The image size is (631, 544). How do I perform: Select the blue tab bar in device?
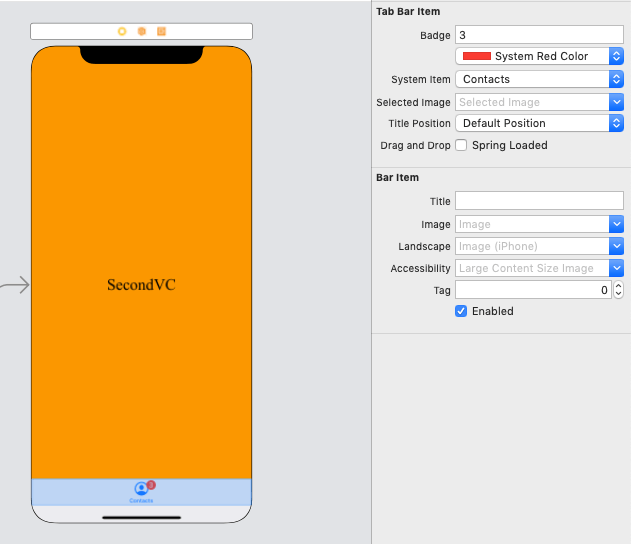pos(141,492)
